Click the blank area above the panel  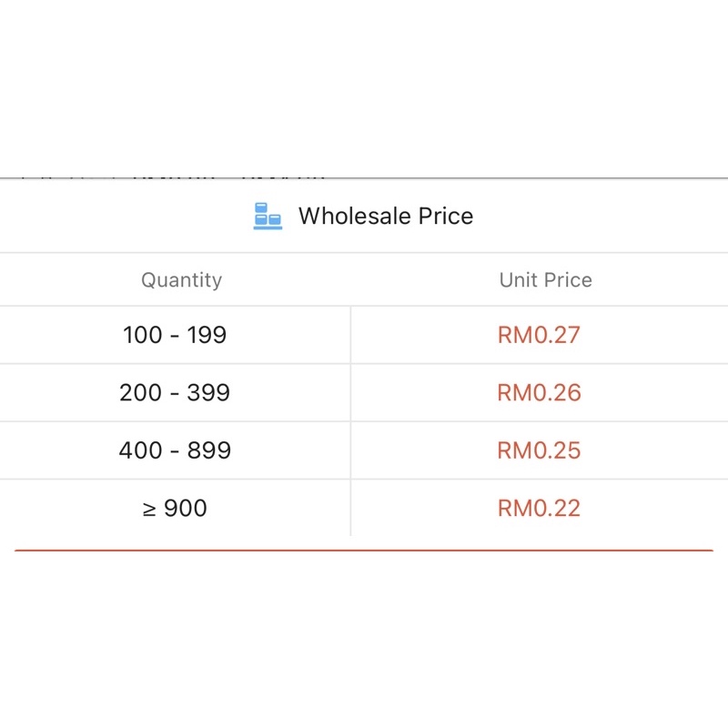[x=364, y=88]
